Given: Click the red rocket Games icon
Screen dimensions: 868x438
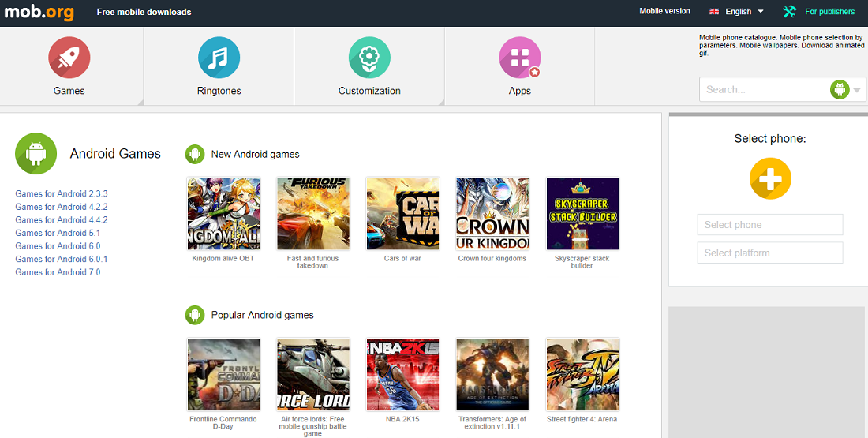Looking at the screenshot, I should (69, 58).
